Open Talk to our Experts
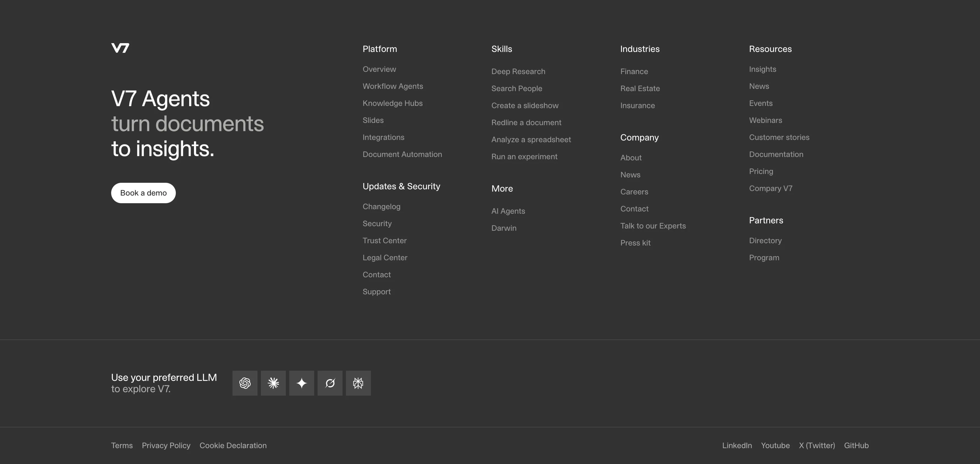The height and width of the screenshot is (464, 980). tap(653, 226)
